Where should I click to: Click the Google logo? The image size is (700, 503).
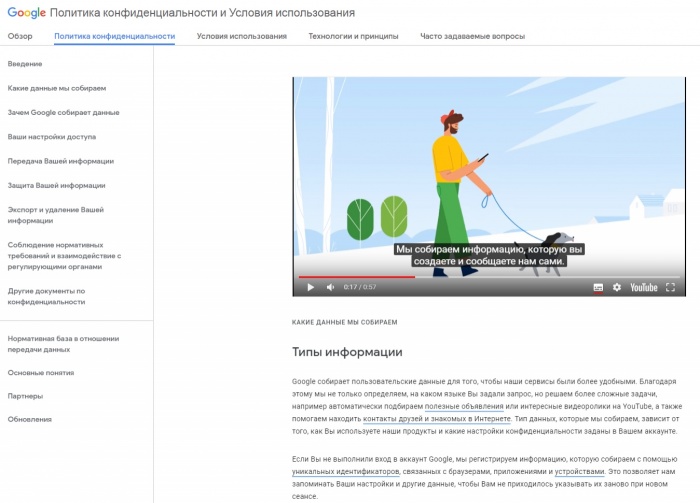click(x=27, y=13)
